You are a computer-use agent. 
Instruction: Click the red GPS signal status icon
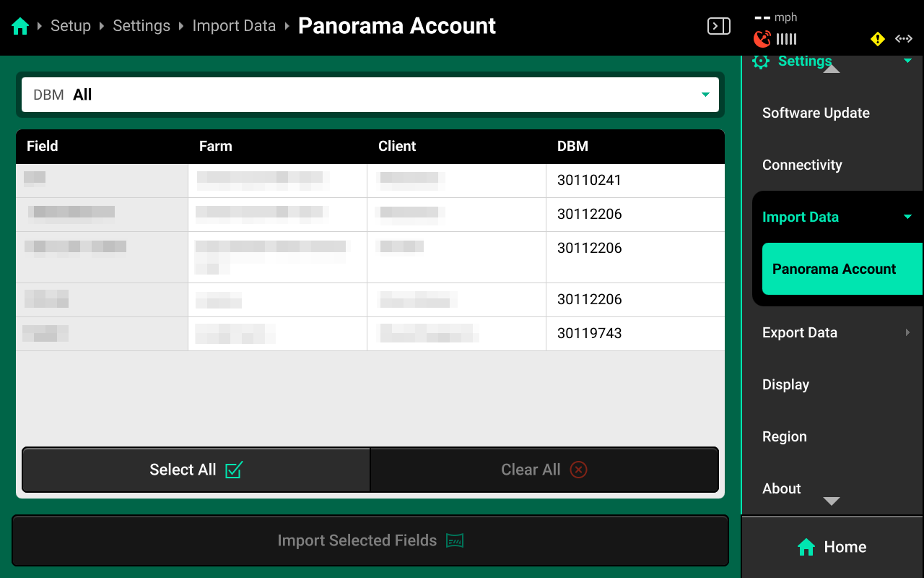tap(762, 39)
